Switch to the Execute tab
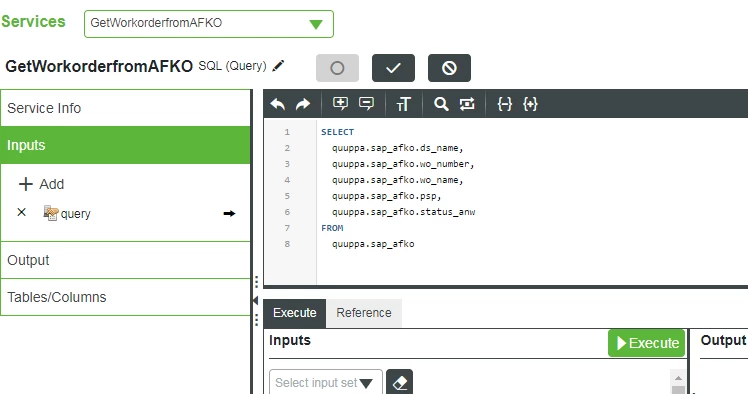The height and width of the screenshot is (394, 748). pyautogui.click(x=295, y=313)
